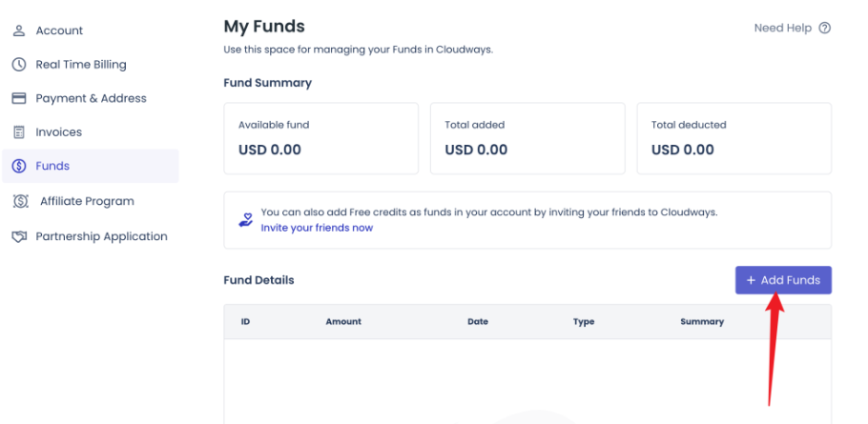Click the Payment & Address card icon
Viewport: 868px width, 424px height.
[x=18, y=98]
